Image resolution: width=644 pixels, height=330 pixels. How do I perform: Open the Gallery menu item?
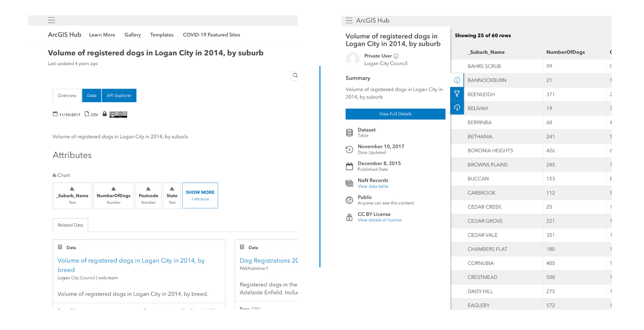[132, 35]
